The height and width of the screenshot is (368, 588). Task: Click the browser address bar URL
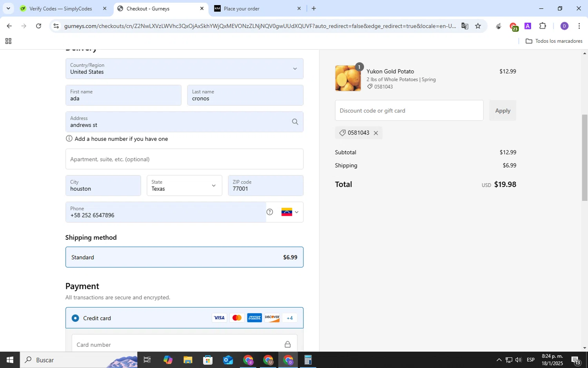(x=260, y=26)
